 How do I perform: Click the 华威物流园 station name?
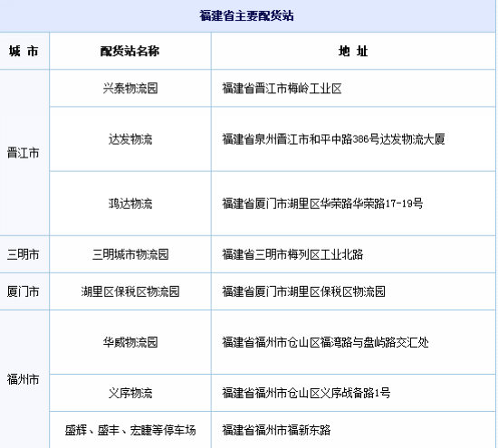tap(130, 342)
